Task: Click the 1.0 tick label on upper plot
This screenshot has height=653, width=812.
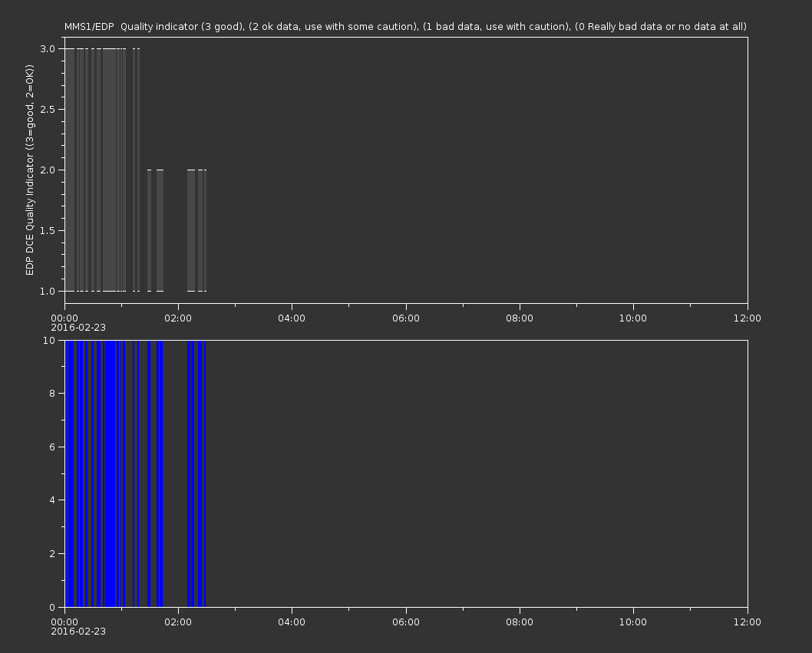Action: pyautogui.click(x=48, y=291)
